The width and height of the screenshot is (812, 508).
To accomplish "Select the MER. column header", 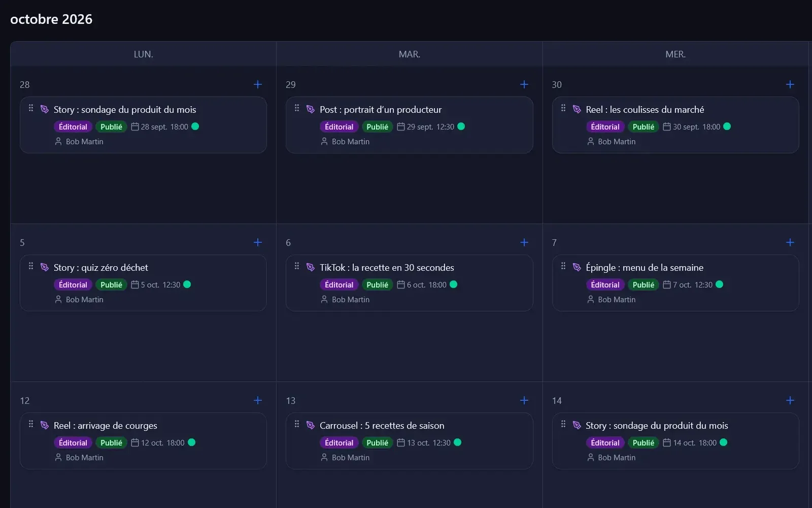I will 675,54.
